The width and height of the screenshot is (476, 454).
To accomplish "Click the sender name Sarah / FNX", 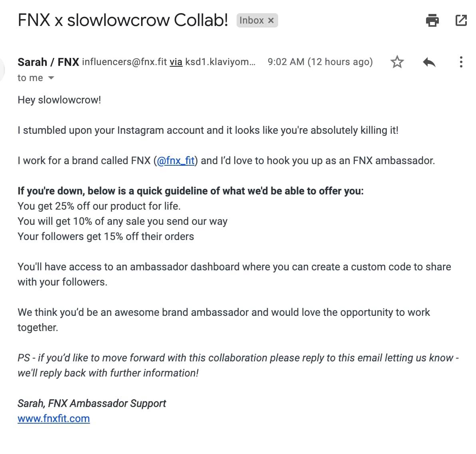I will (48, 62).
